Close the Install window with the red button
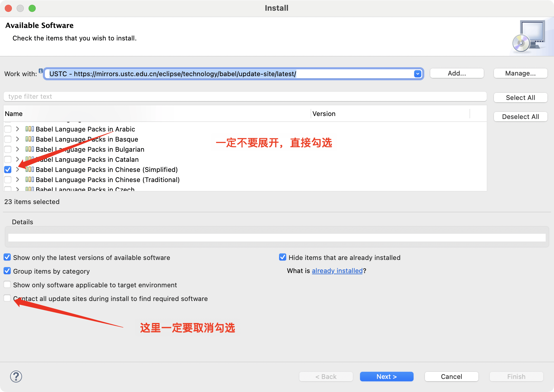The height and width of the screenshot is (392, 554). 8,8
